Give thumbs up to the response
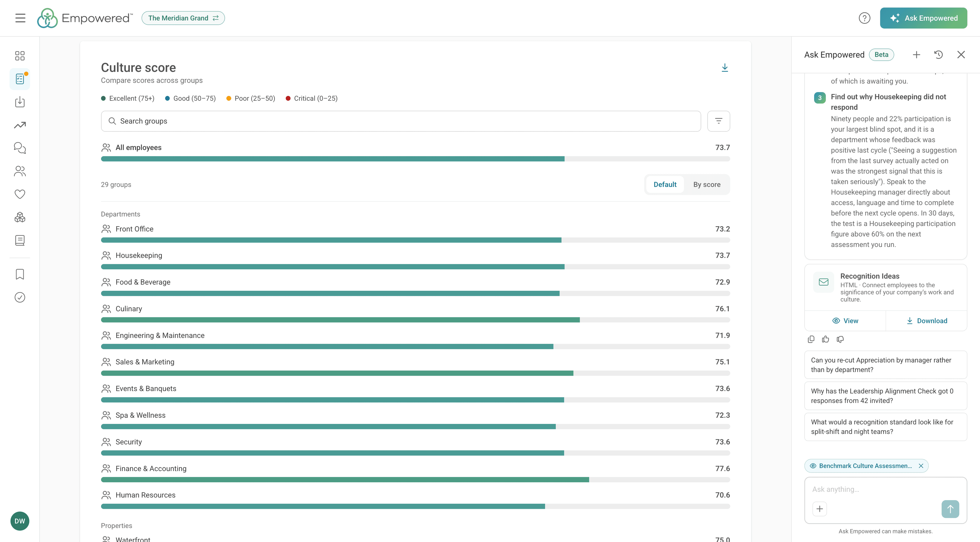The image size is (980, 542). pyautogui.click(x=825, y=339)
